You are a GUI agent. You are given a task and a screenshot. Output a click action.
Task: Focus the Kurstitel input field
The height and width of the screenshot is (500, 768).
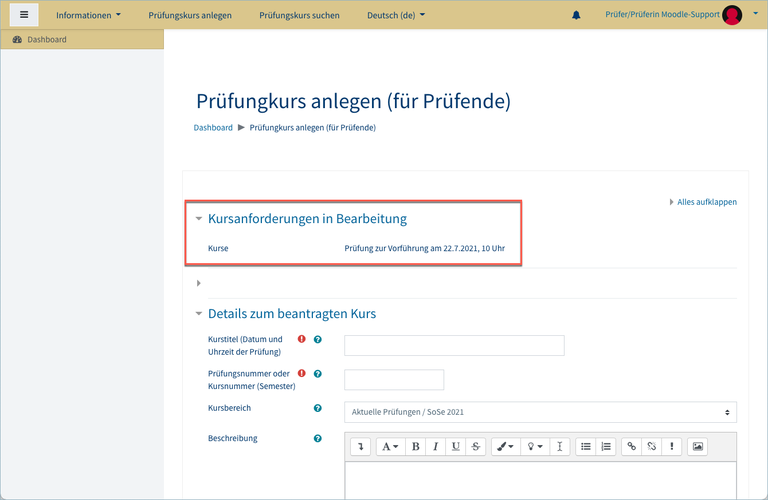454,346
